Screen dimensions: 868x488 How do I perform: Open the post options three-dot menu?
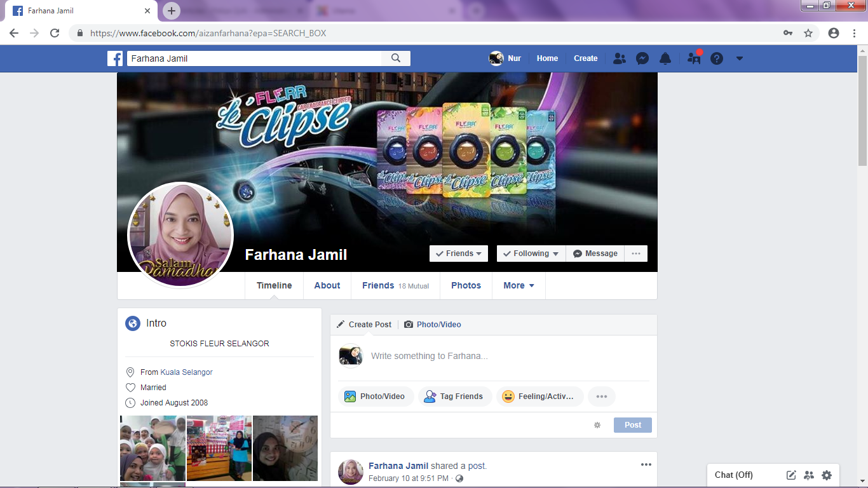click(x=646, y=464)
